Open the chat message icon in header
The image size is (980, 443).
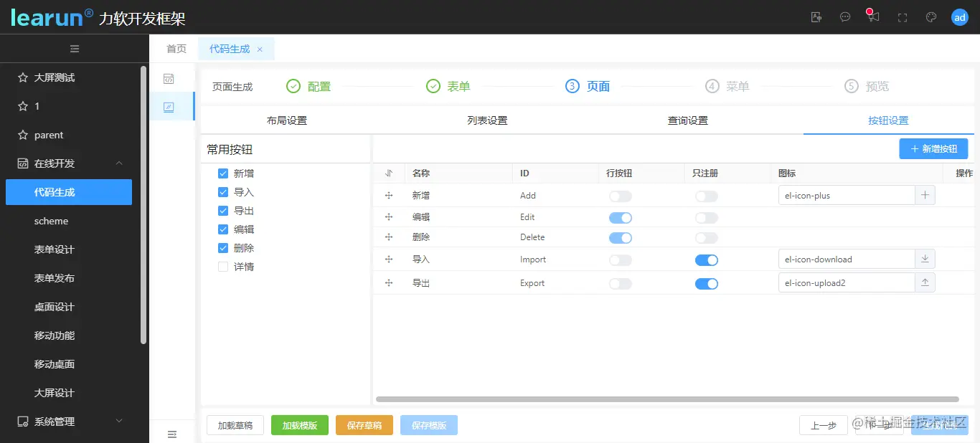[x=845, y=17]
